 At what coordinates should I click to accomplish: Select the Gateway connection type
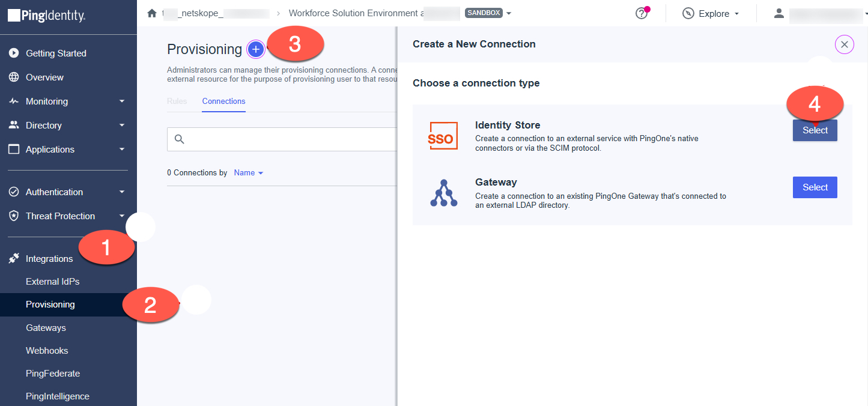point(815,187)
